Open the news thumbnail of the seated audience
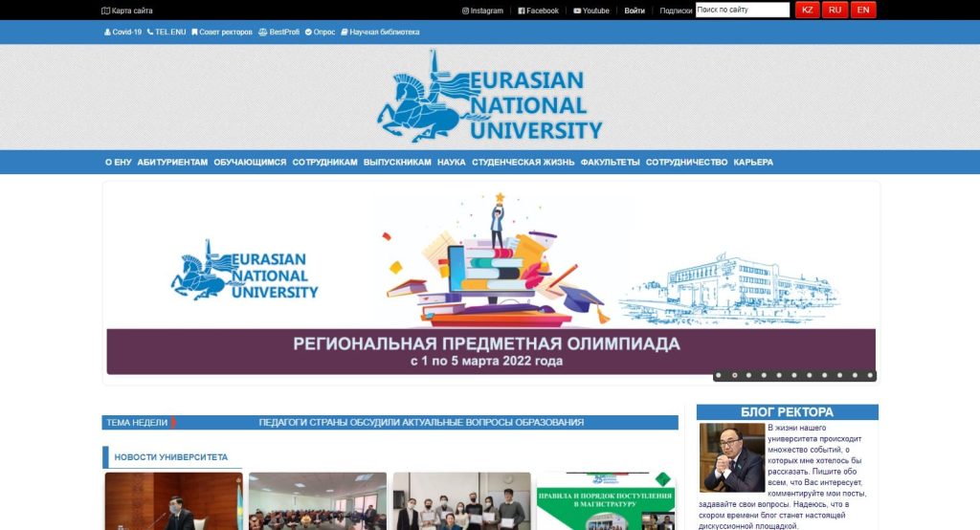Viewport: 980px width, 530px height. [318, 501]
